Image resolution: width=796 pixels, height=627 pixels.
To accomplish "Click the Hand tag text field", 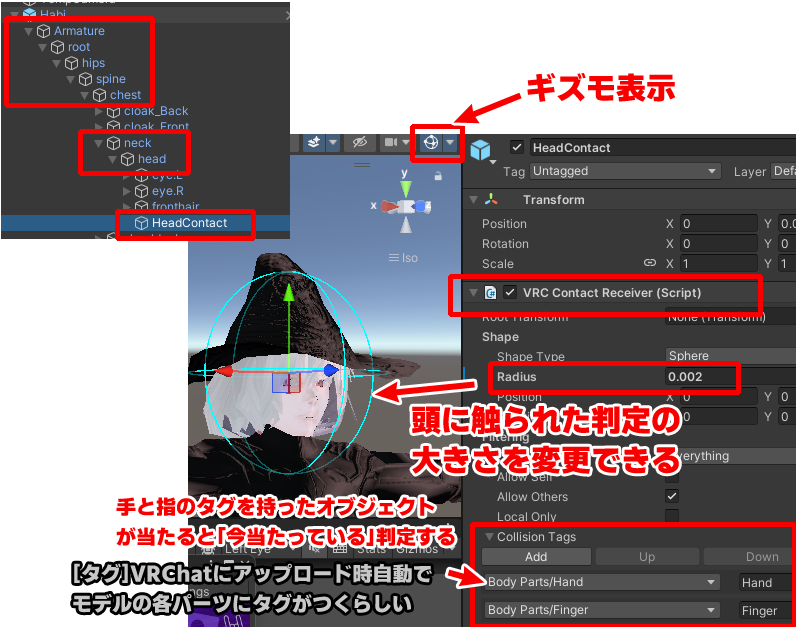I will [768, 582].
